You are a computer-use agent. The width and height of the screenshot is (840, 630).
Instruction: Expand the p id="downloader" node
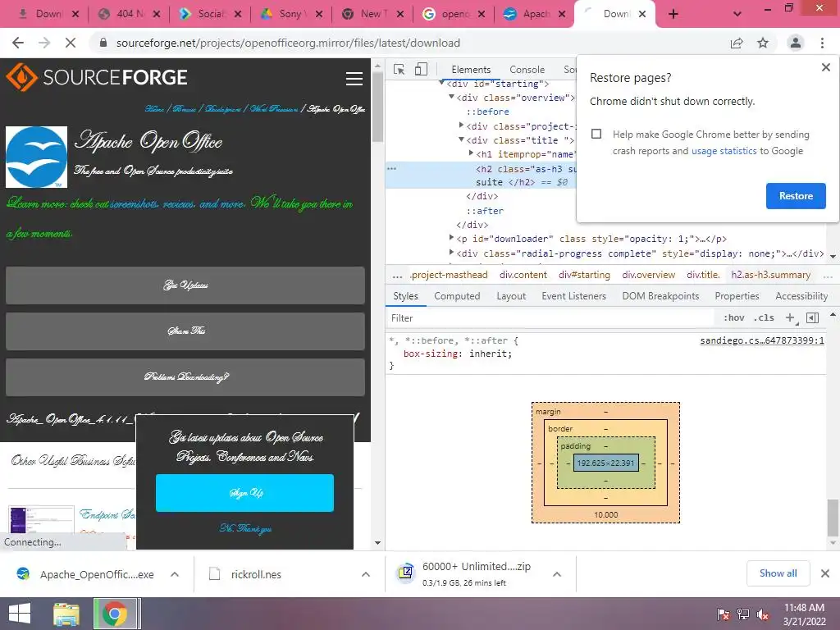pyautogui.click(x=451, y=237)
